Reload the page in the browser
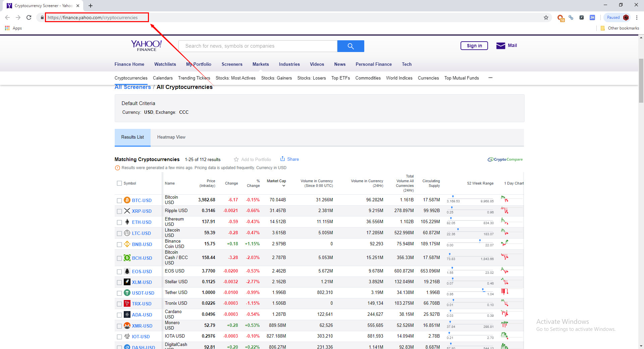The width and height of the screenshot is (644, 349). tap(29, 17)
